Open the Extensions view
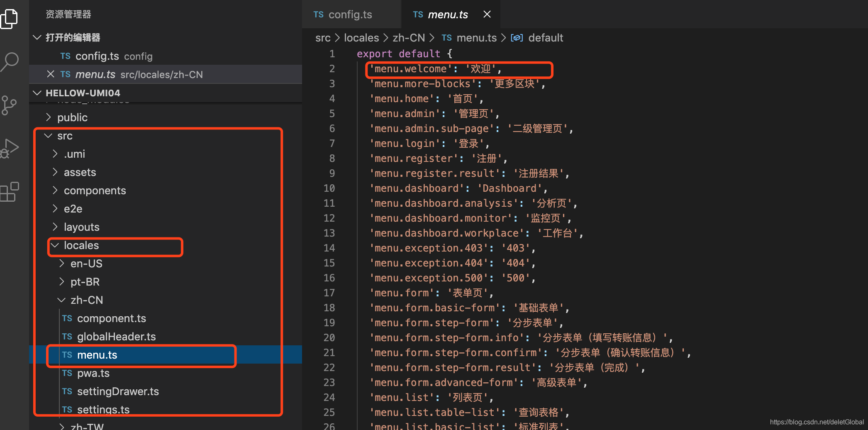Viewport: 868px width, 430px height. click(x=9, y=192)
